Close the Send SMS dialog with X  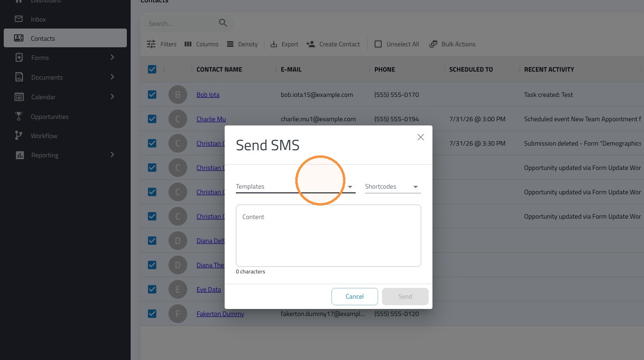(421, 137)
